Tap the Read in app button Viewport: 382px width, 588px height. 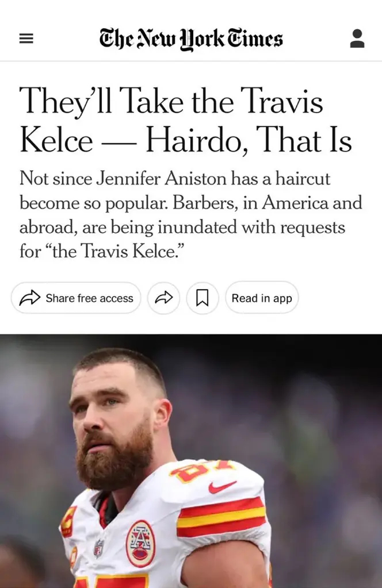(x=262, y=298)
